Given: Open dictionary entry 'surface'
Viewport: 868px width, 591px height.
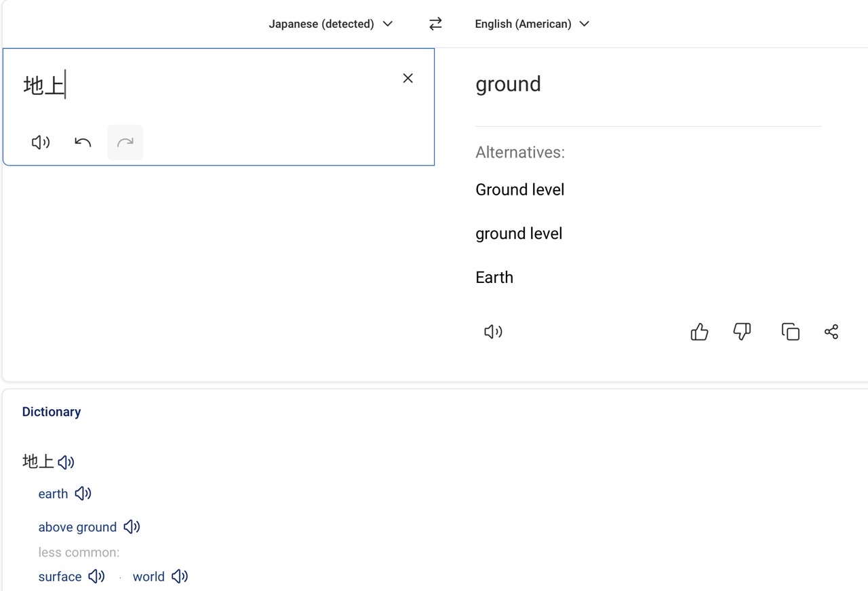Looking at the screenshot, I should 60,577.
